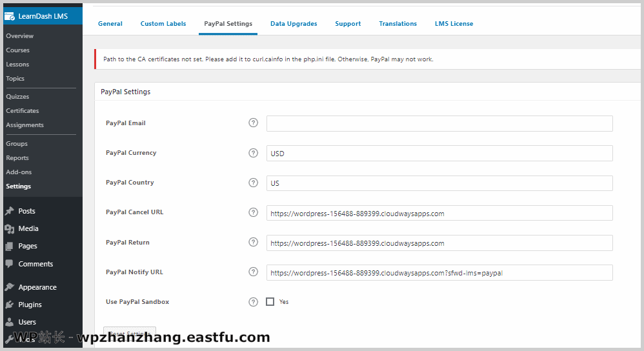This screenshot has width=644, height=351.
Task: Open Assignments in LearnDash menu
Action: (25, 125)
